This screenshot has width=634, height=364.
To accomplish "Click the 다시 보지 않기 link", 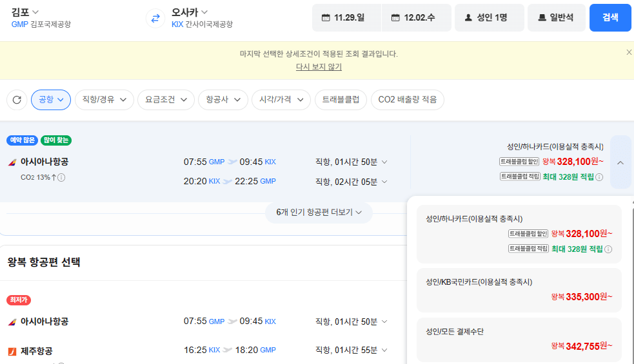I will pyautogui.click(x=319, y=66).
